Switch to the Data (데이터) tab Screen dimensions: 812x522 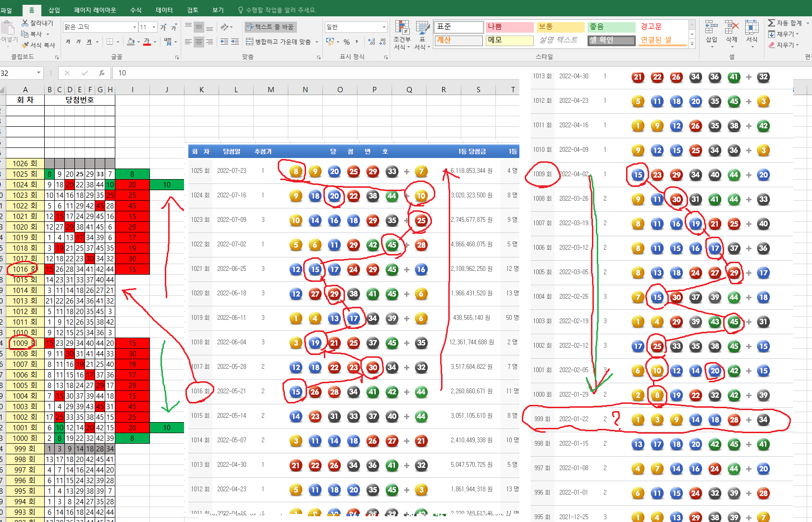(164, 10)
